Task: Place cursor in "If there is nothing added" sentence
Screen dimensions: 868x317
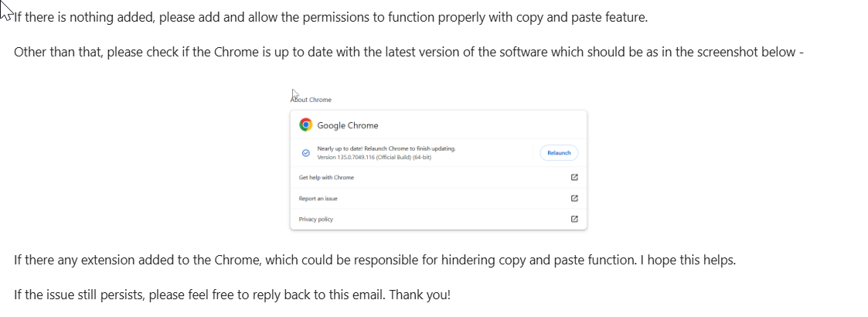Action: [331, 17]
